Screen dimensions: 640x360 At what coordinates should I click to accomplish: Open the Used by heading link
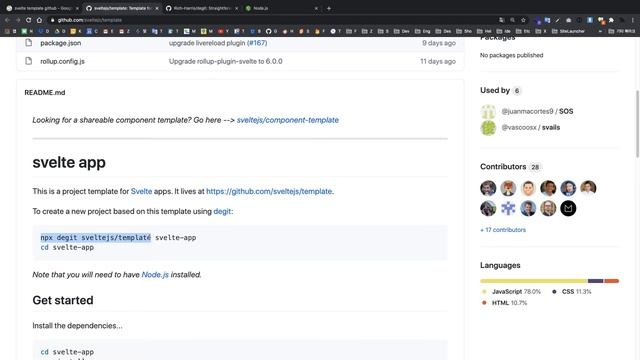(x=500, y=90)
